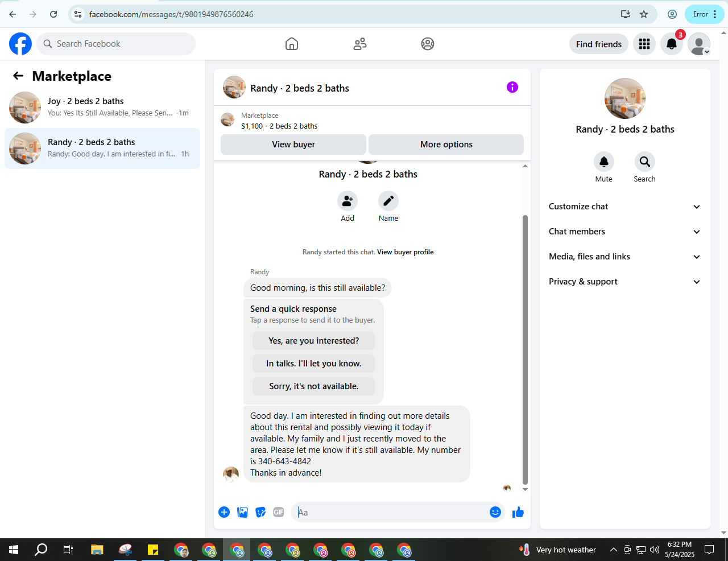Viewport: 728px width, 561px height.
Task: Open conversation info purple icon
Action: [512, 87]
